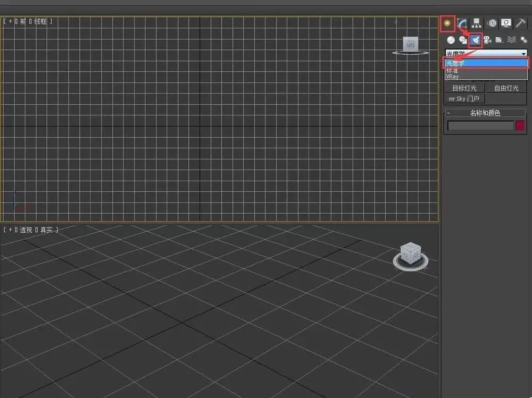Viewport: 532px width, 398px height.
Task: Select the Cameras category icon
Action: point(487,40)
